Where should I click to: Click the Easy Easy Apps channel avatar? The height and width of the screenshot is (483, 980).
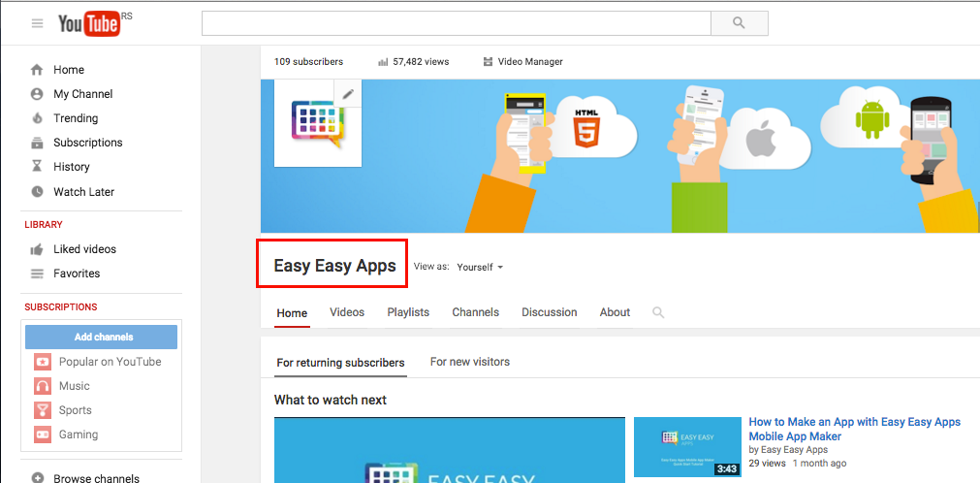coord(318,123)
